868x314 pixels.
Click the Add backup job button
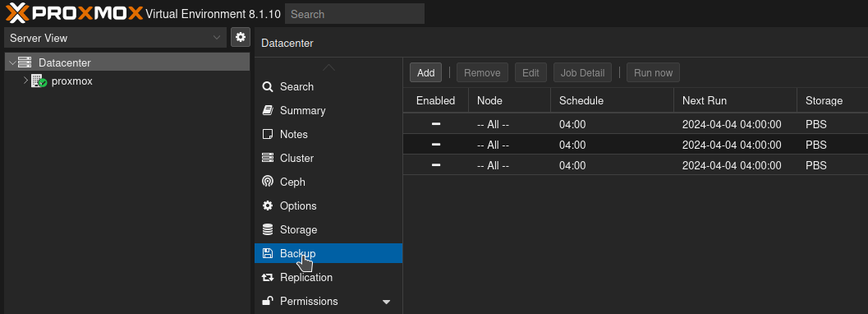[x=425, y=72]
